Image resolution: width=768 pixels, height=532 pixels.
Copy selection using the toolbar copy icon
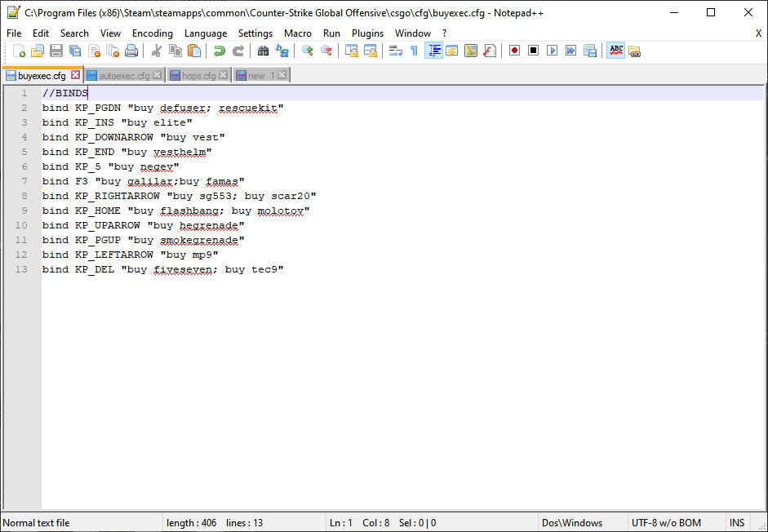(x=175, y=51)
